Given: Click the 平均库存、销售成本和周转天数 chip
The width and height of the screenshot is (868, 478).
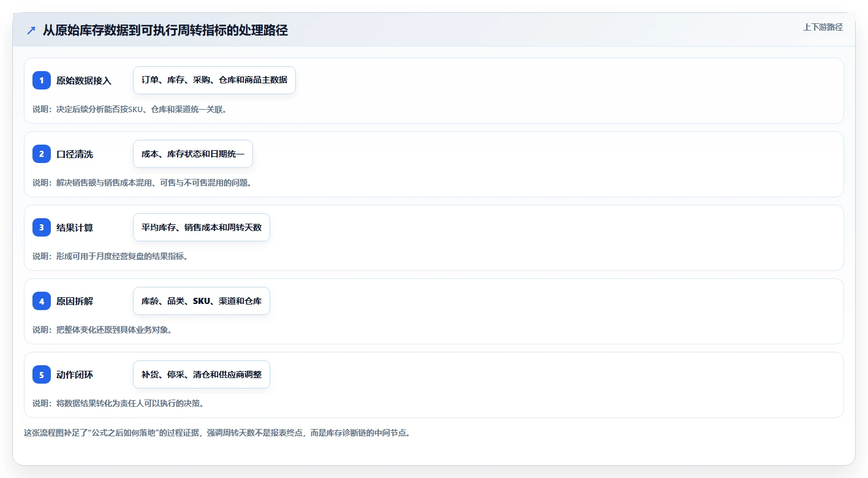Looking at the screenshot, I should [x=202, y=227].
